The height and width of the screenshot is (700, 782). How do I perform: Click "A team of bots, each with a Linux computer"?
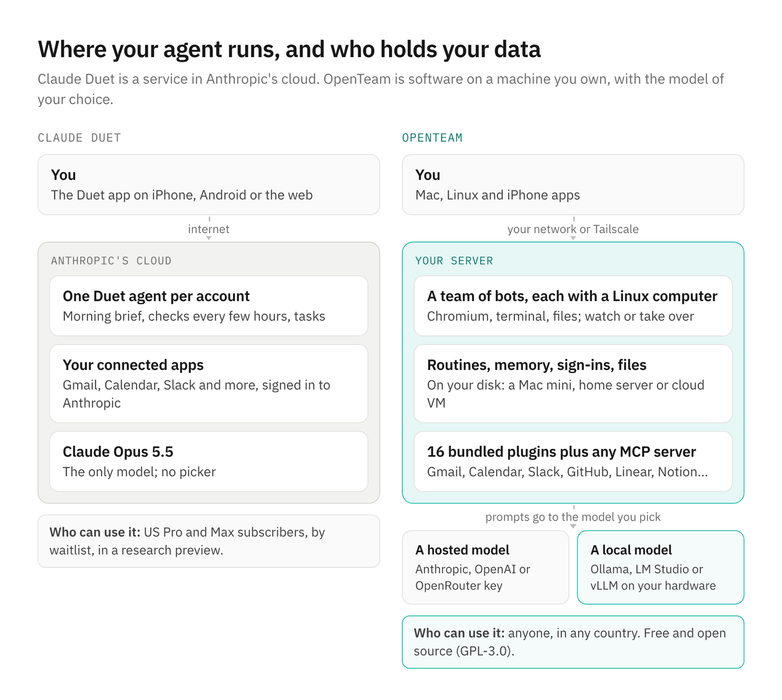tap(572, 296)
